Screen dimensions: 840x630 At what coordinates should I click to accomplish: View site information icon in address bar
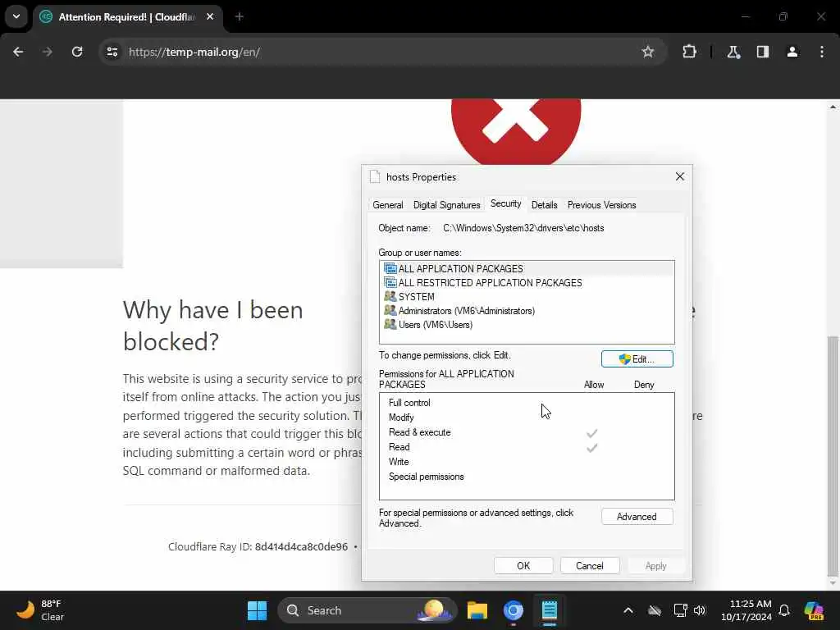pyautogui.click(x=112, y=52)
